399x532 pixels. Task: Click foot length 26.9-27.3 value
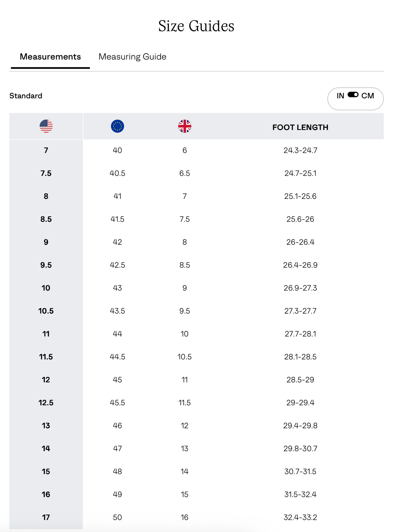coord(300,288)
